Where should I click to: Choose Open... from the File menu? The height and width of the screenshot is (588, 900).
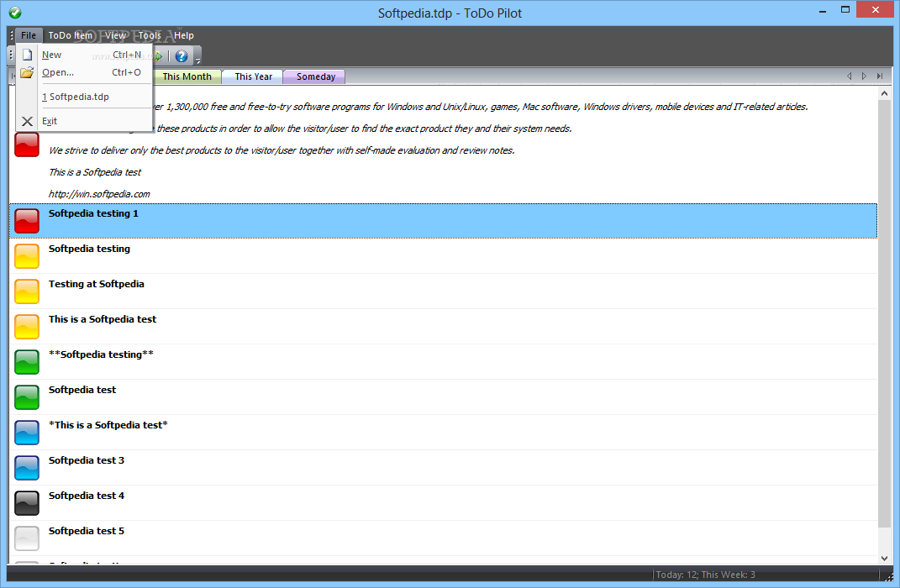84,72
